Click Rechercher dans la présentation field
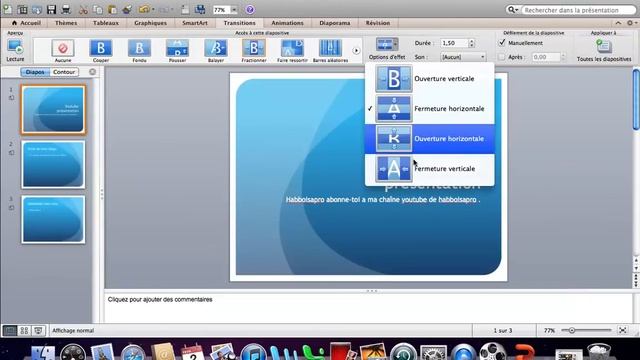Viewport: 640px width, 360px height. coord(578,10)
